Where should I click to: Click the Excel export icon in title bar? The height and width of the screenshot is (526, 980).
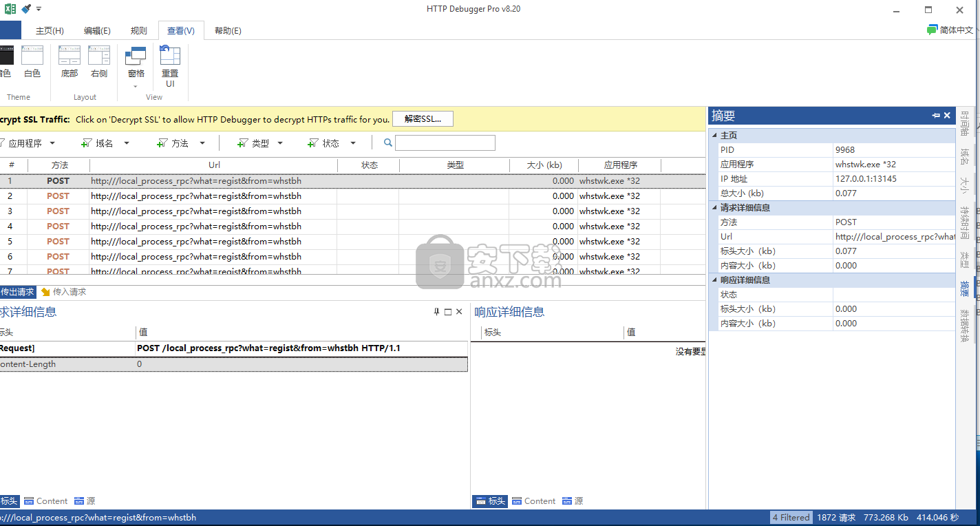point(10,9)
